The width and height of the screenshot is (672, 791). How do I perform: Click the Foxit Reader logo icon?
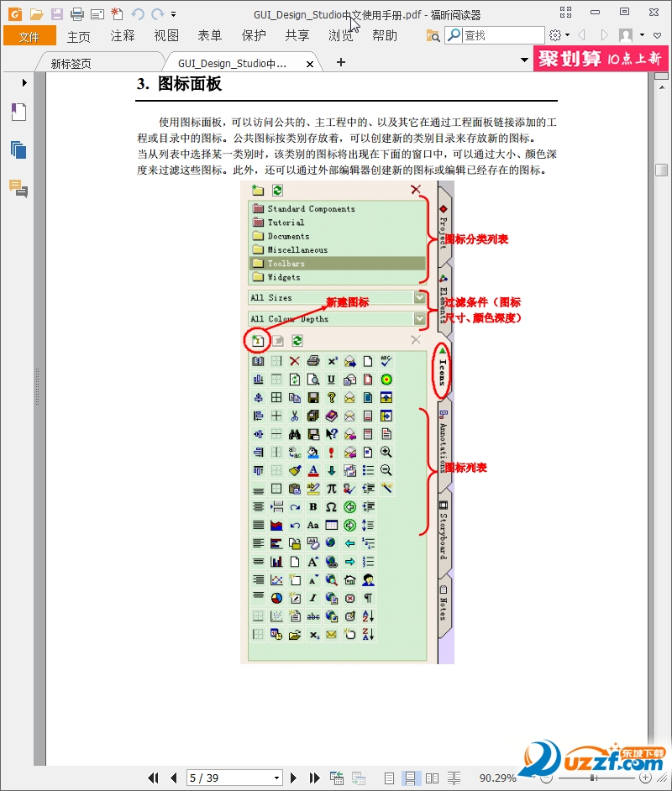coord(15,14)
